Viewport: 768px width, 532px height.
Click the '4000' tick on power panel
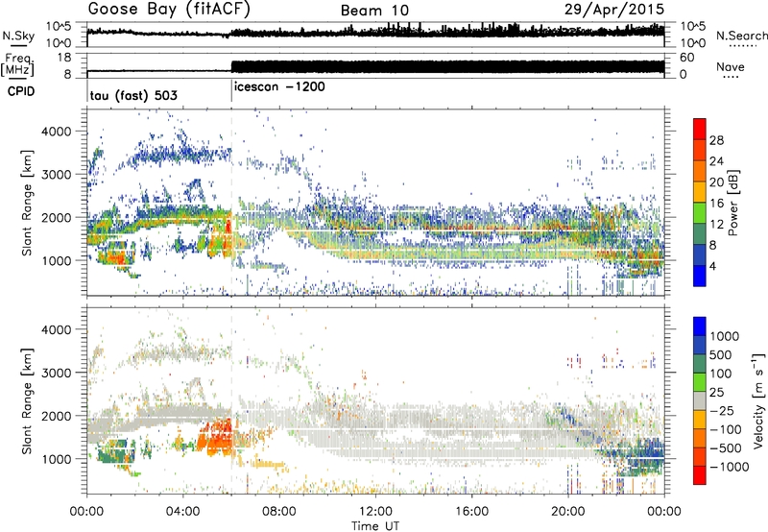click(57, 132)
